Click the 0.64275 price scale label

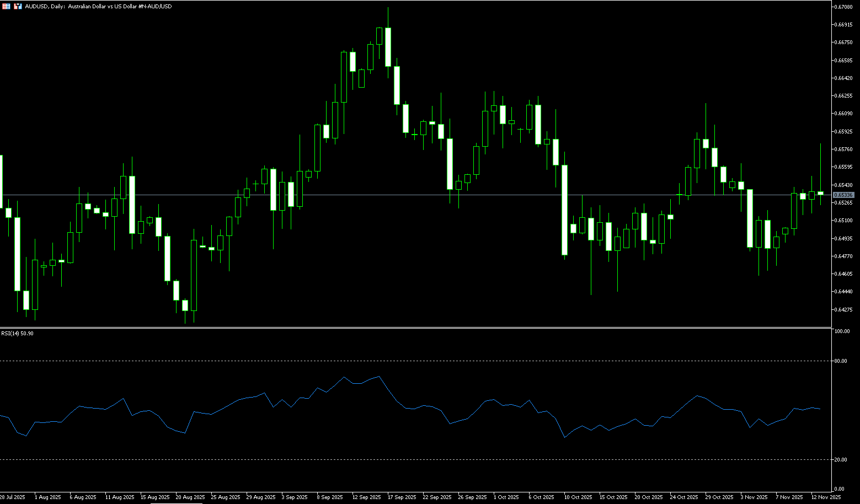click(843, 310)
